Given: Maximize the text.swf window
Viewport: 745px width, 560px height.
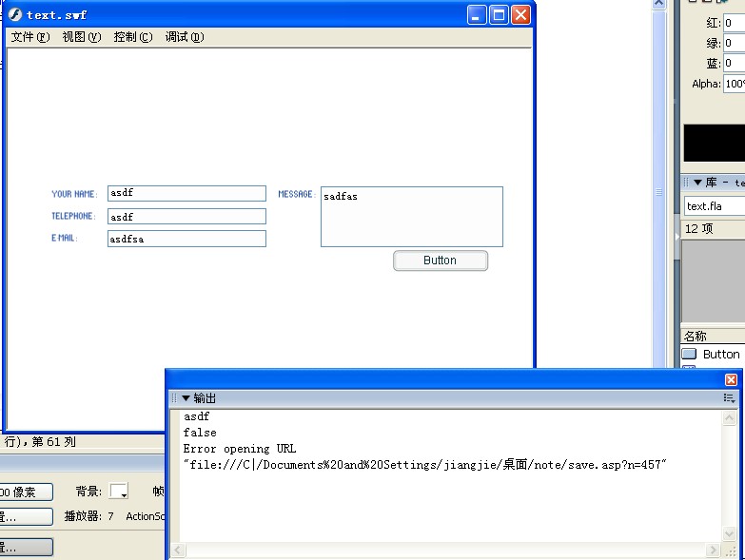Looking at the screenshot, I should pos(499,14).
